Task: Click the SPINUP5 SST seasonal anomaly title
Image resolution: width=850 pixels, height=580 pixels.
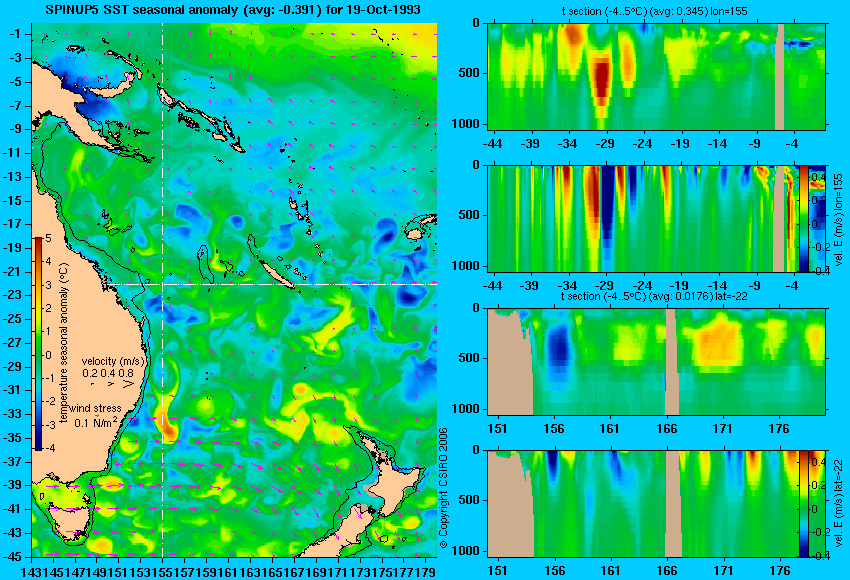Action: click(x=233, y=10)
